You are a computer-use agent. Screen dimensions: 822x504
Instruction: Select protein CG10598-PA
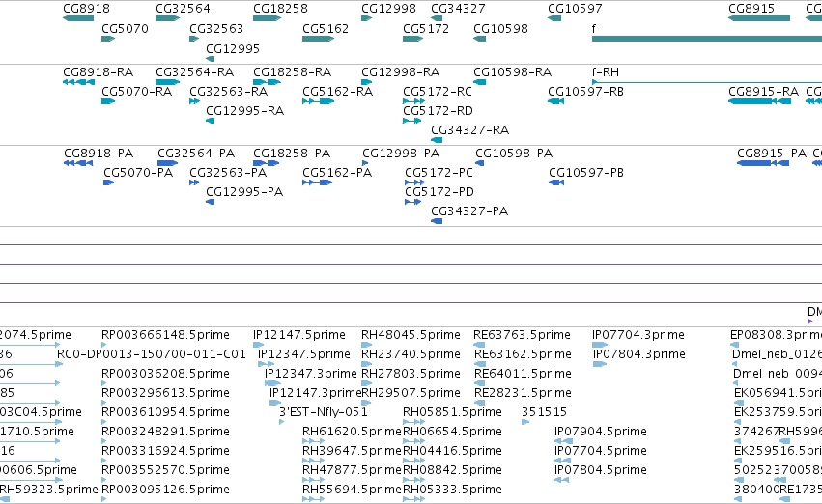(x=514, y=154)
